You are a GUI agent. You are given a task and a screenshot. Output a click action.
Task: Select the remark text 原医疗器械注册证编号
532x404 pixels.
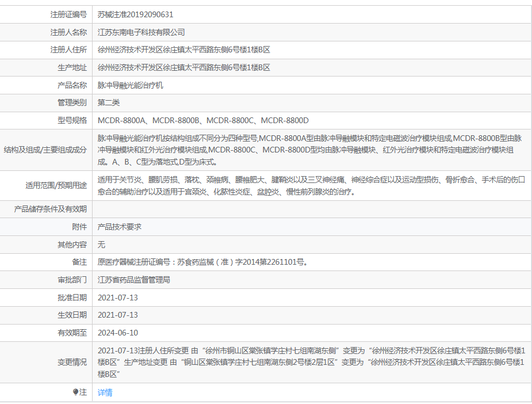[x=203, y=262]
